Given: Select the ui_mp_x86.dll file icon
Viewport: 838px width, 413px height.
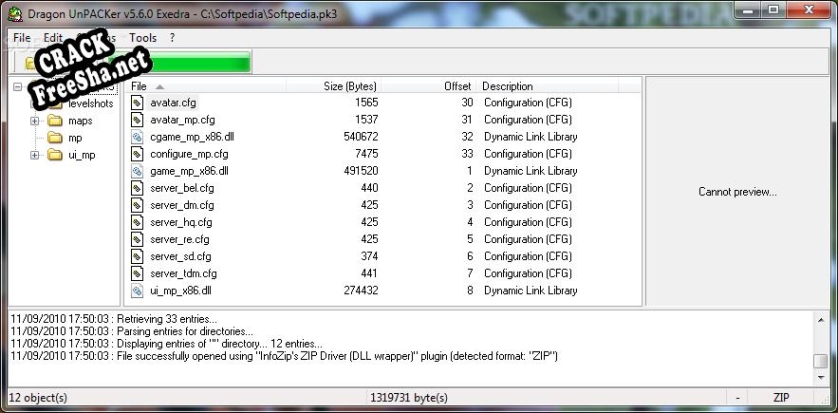Looking at the screenshot, I should (x=139, y=291).
